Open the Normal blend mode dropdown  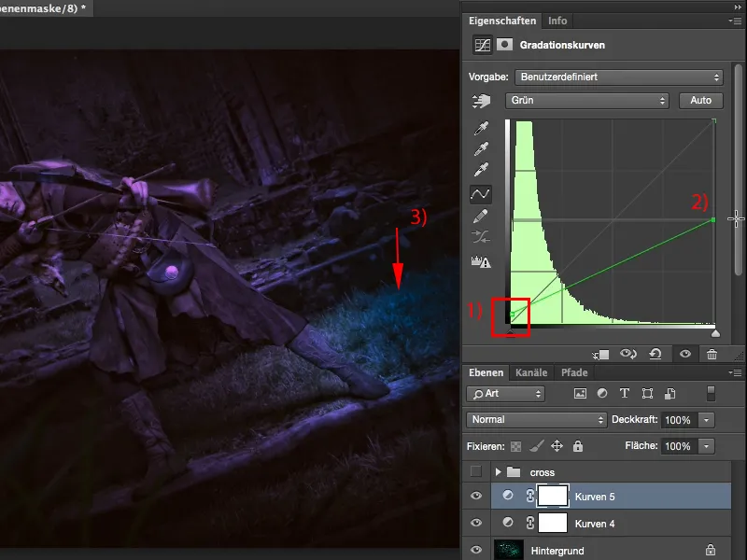pos(536,419)
